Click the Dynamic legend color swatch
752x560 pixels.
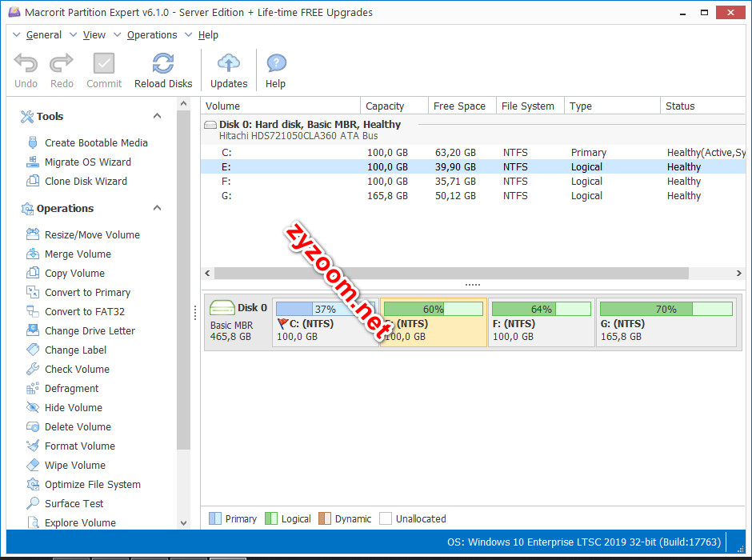(325, 518)
